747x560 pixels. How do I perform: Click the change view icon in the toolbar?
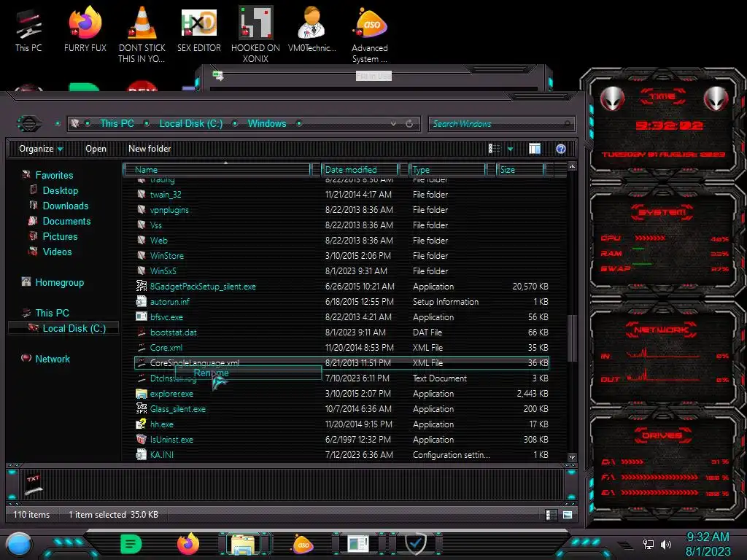pos(494,149)
